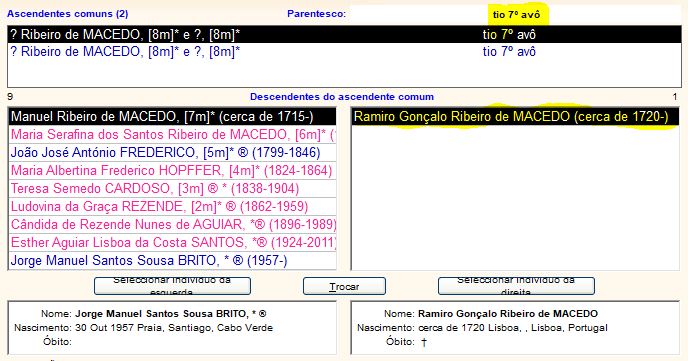Screen dimensions: 688x361
Task: Choose Maria Albertina Frederico HOPFFER entry
Action: tap(172, 171)
